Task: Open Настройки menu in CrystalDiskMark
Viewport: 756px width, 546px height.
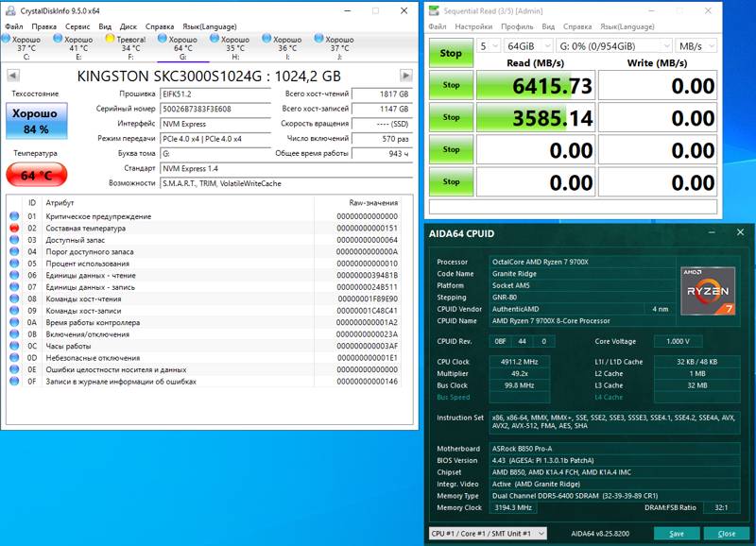Action: (473, 26)
